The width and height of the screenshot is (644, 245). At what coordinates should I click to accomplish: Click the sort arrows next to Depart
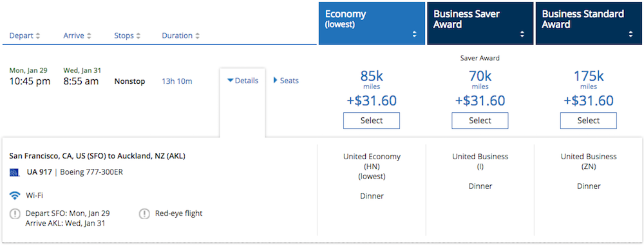click(x=38, y=35)
